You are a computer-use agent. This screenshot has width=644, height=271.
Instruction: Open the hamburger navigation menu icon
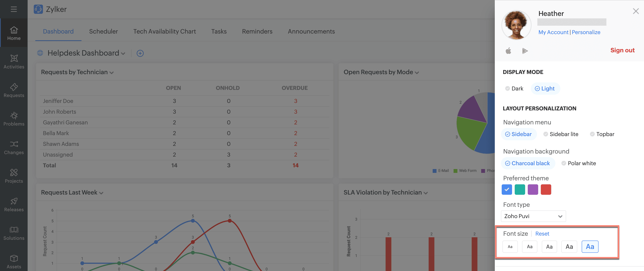click(x=14, y=9)
